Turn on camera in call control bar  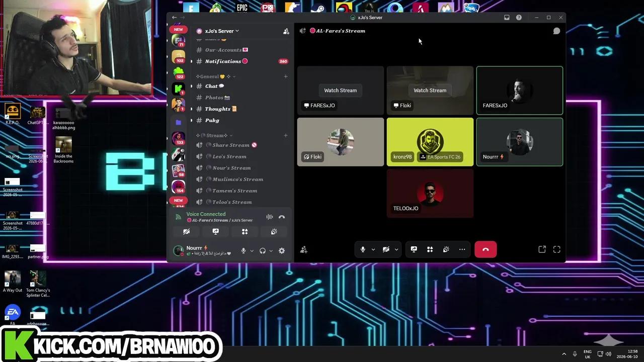pos(386,249)
